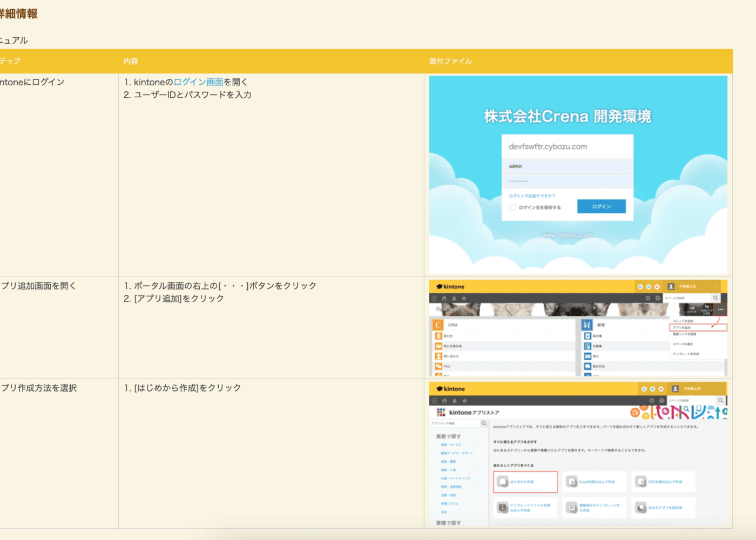Click the 添付ファイル column header
756x540 pixels.
pos(450,62)
